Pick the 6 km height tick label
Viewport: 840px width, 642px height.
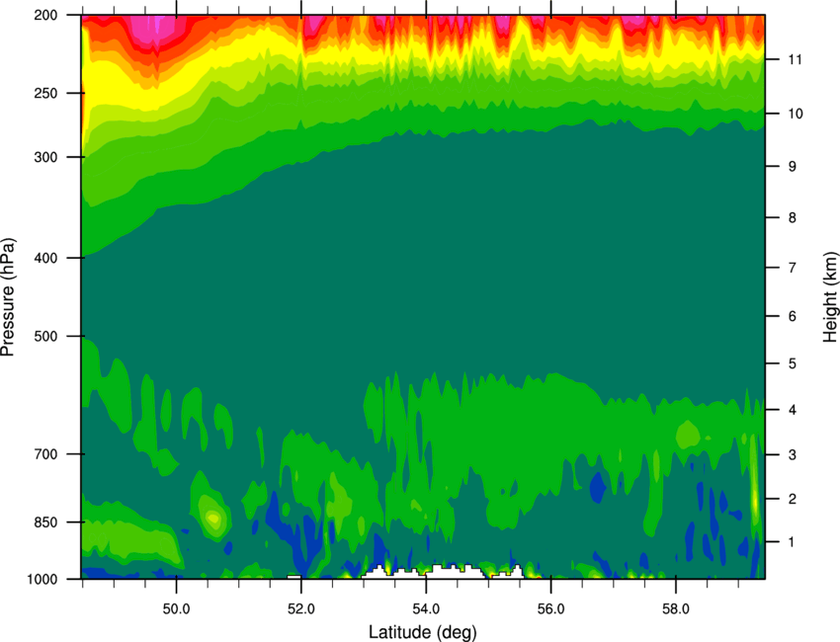793,316
